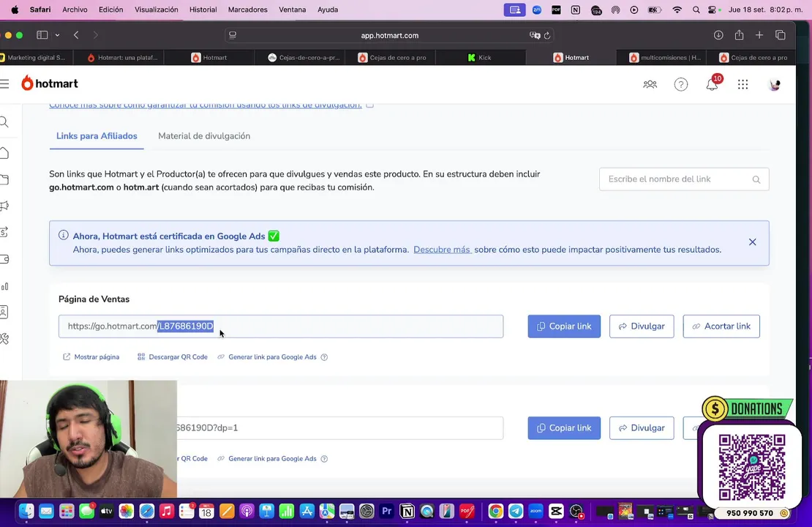812x527 pixels.
Task: Open the Cejas-de-cero-a-pr... browser tab
Action: tap(300, 58)
